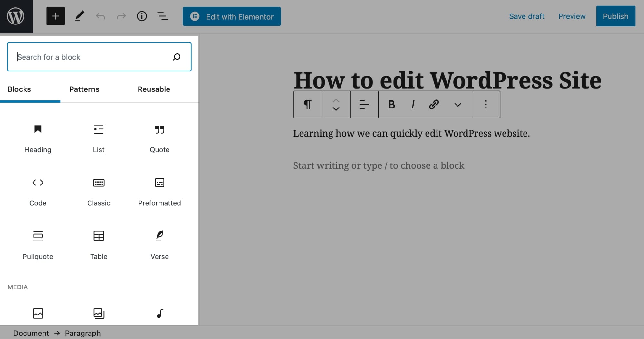
Task: Open paragraph block type switcher
Action: click(308, 105)
